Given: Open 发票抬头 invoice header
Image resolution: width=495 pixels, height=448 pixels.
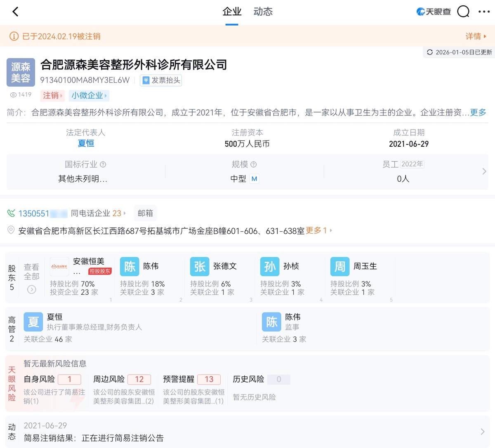Looking at the screenshot, I should tap(161, 80).
